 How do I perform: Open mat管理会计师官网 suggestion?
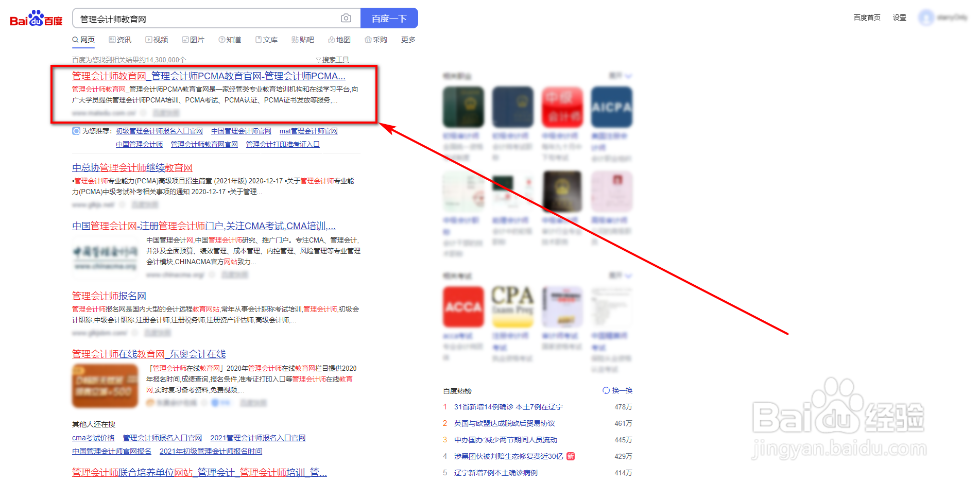[308, 131]
